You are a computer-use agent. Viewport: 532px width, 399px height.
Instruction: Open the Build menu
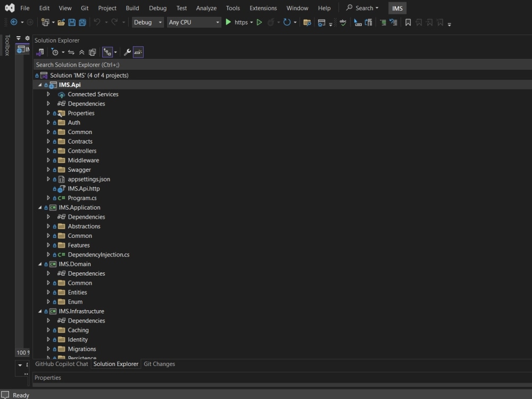[x=132, y=8]
